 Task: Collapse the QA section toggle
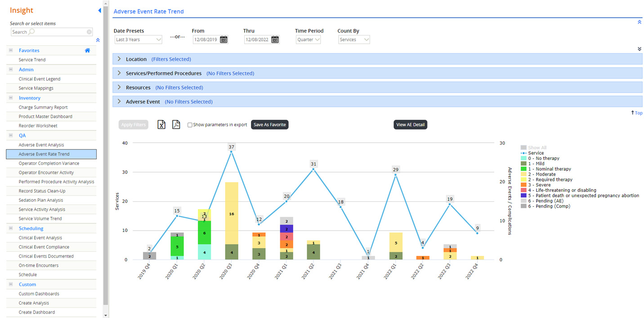pyautogui.click(x=10, y=135)
